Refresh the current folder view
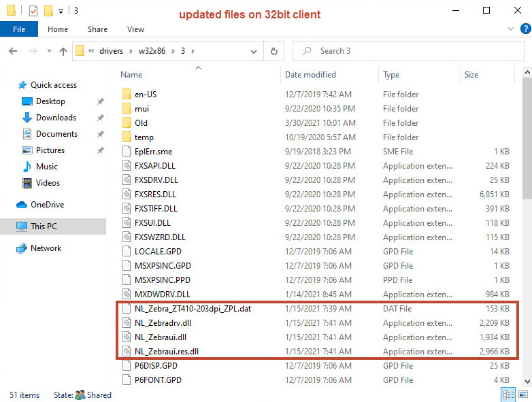This screenshot has width=532, height=402. [273, 51]
